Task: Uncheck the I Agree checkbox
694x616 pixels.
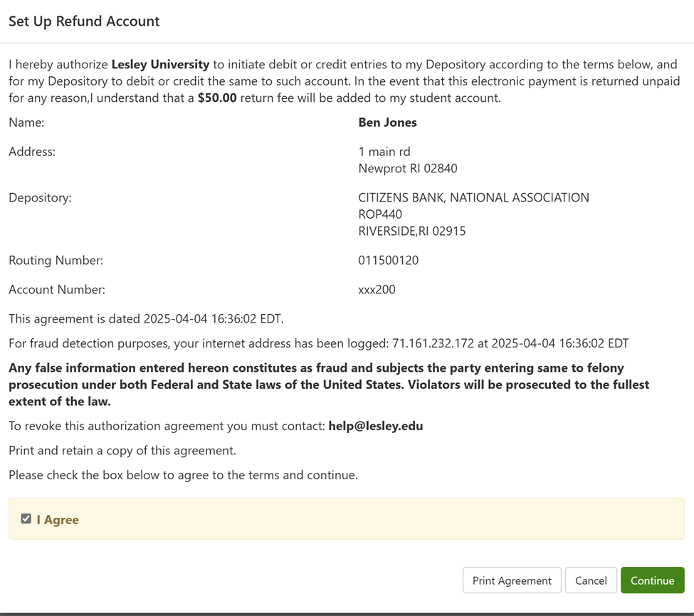Action: pyautogui.click(x=26, y=518)
